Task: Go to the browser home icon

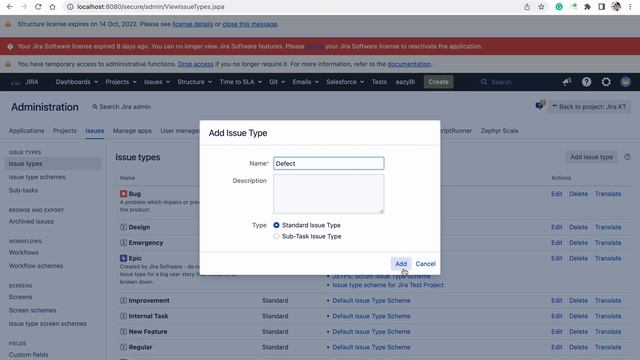Action: (52, 7)
